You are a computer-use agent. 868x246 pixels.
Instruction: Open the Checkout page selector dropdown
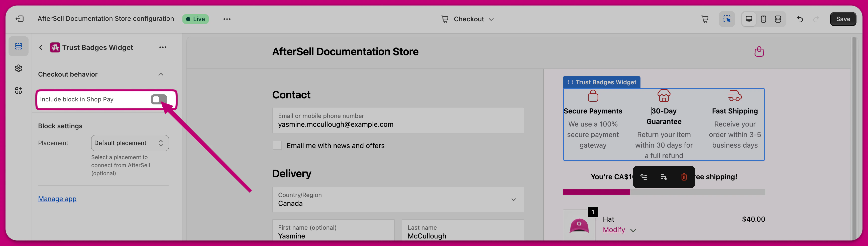click(467, 19)
